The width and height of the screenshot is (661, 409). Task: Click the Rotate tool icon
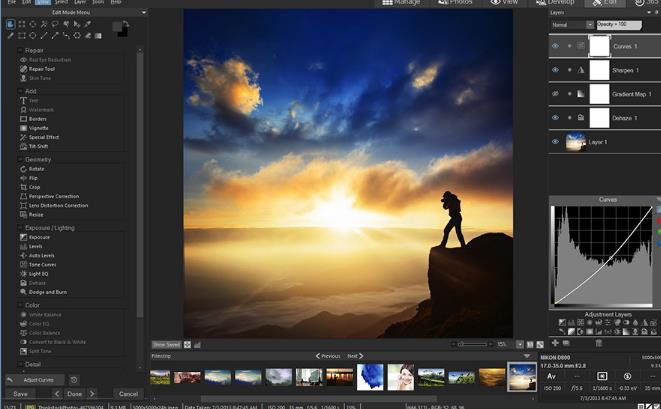(23, 169)
